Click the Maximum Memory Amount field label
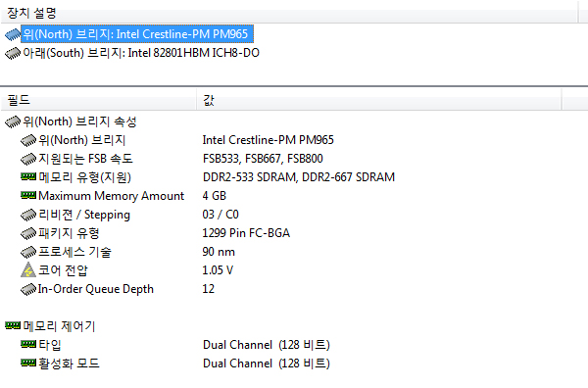The width and height of the screenshot is (588, 388). click(112, 196)
